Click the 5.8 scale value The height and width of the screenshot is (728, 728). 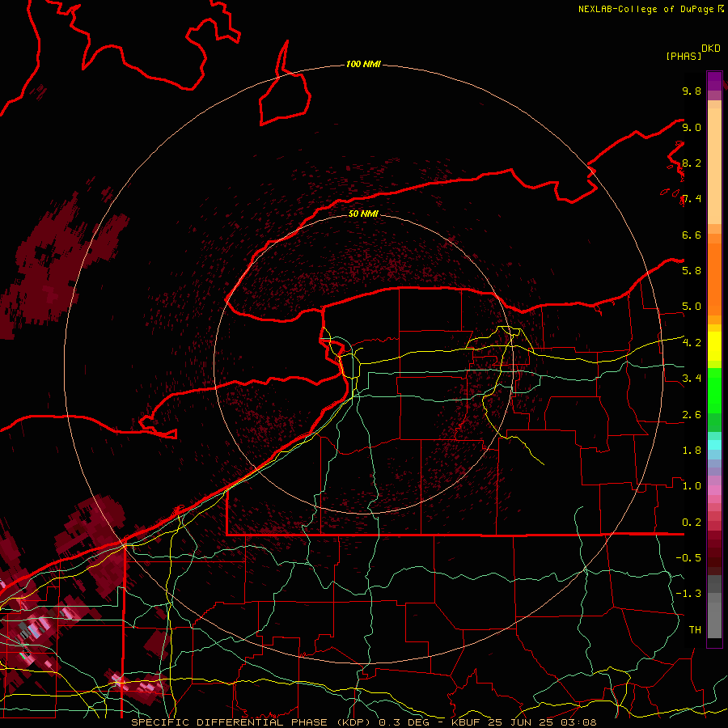pyautogui.click(x=692, y=271)
